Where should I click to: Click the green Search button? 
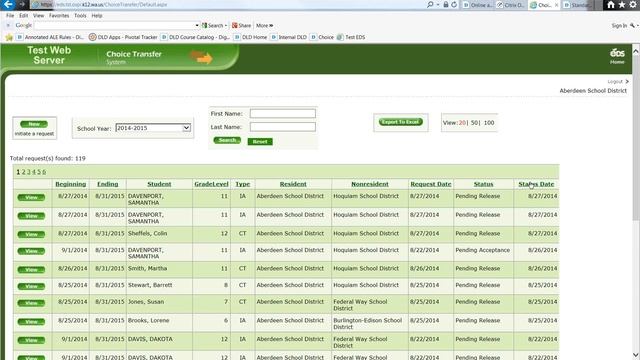click(227, 140)
